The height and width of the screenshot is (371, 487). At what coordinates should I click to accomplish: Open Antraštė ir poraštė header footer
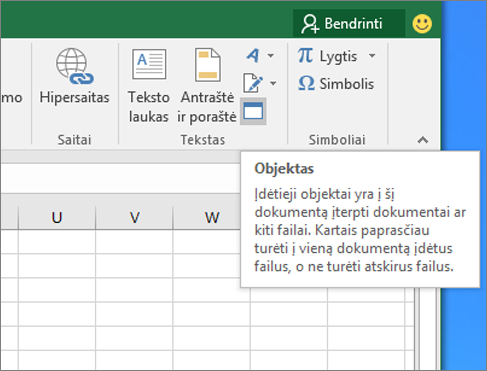click(207, 86)
